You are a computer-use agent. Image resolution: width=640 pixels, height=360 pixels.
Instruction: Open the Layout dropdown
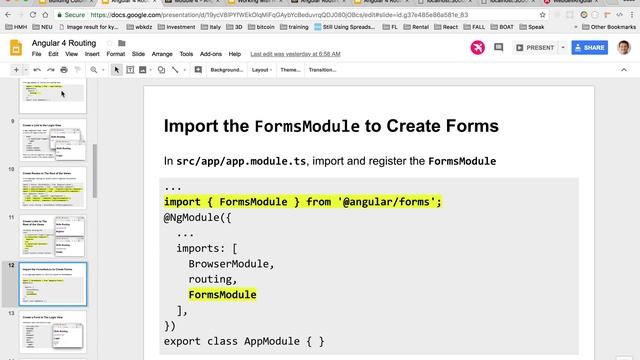coord(262,70)
